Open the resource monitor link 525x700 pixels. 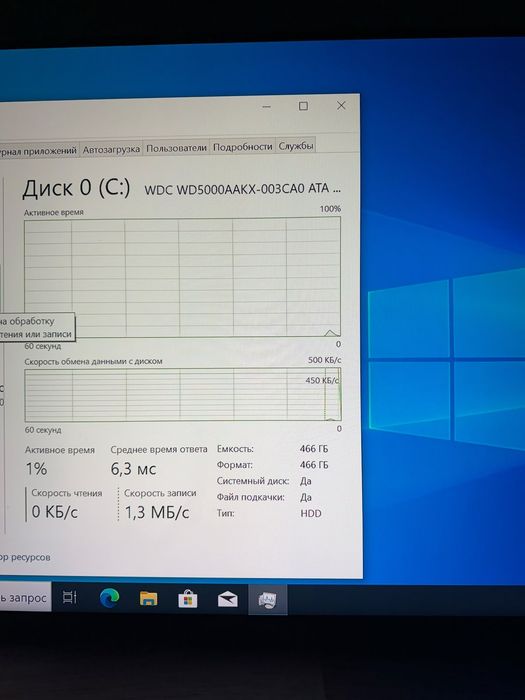25,557
